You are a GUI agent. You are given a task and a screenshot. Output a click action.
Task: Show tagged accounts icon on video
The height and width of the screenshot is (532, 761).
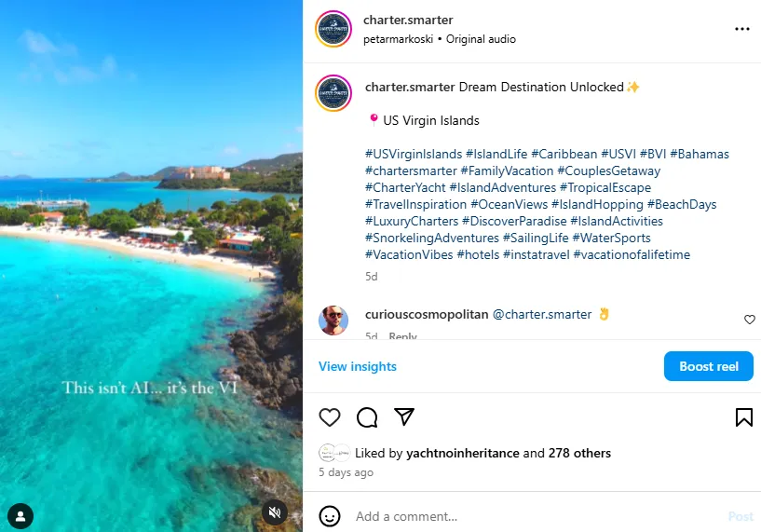tap(20, 515)
